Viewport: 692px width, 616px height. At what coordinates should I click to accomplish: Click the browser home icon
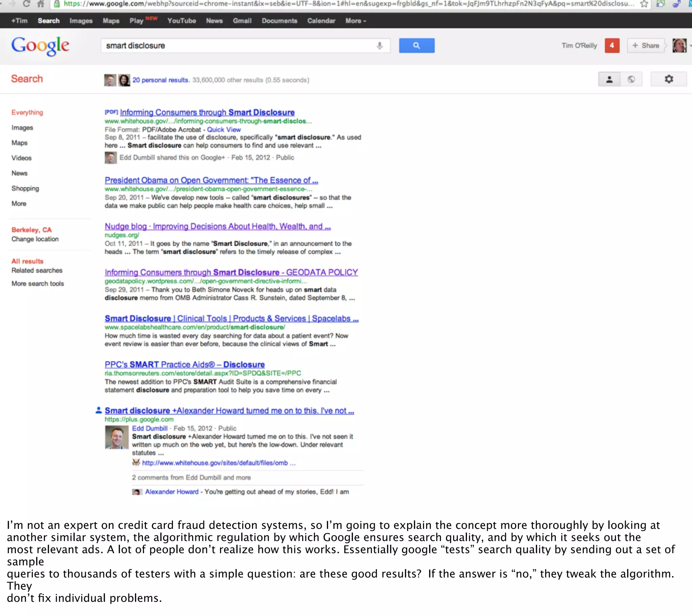[41, 4]
